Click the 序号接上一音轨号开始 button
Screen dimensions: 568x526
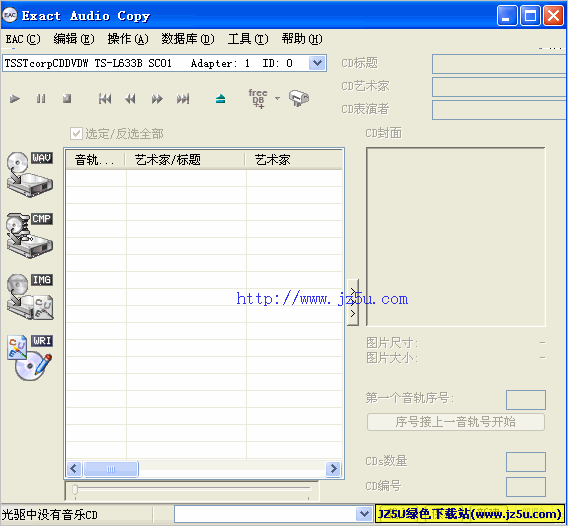tap(456, 422)
